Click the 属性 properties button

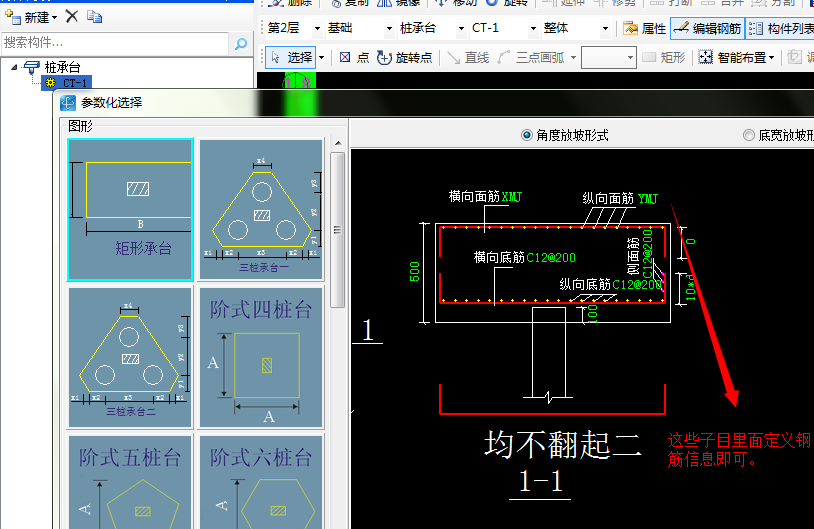pos(644,29)
